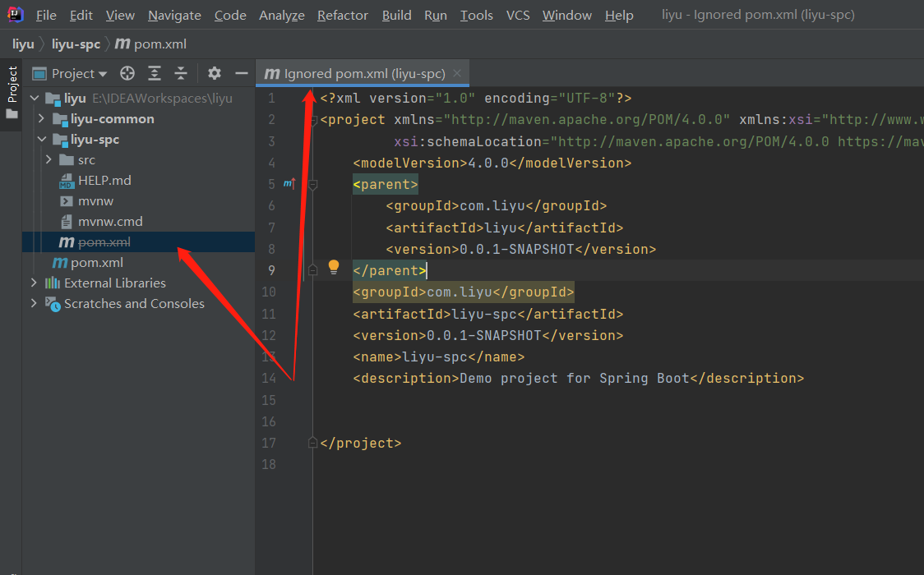Screen dimensions: 924x575
Task: Collapse the parent tag fold on line 5
Action: pos(313,185)
